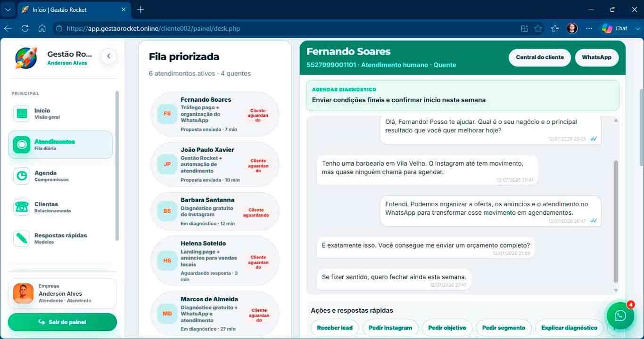Click Cliente aguardando tag on Fernando Soares
The width and height of the screenshot is (644, 339).
(258, 115)
